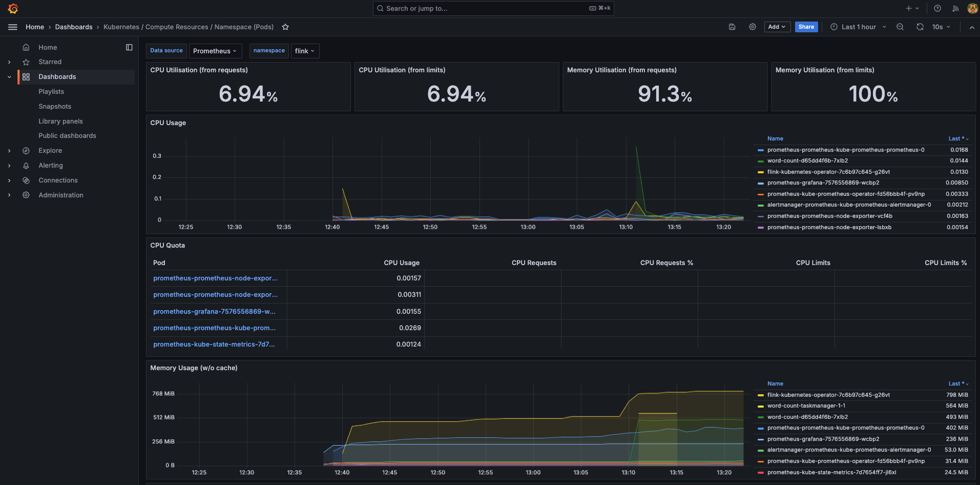Viewport: 980px width, 485px height.
Task: Toggle prometheus-kube-state-metrics memory legend entry
Action: coord(831,472)
